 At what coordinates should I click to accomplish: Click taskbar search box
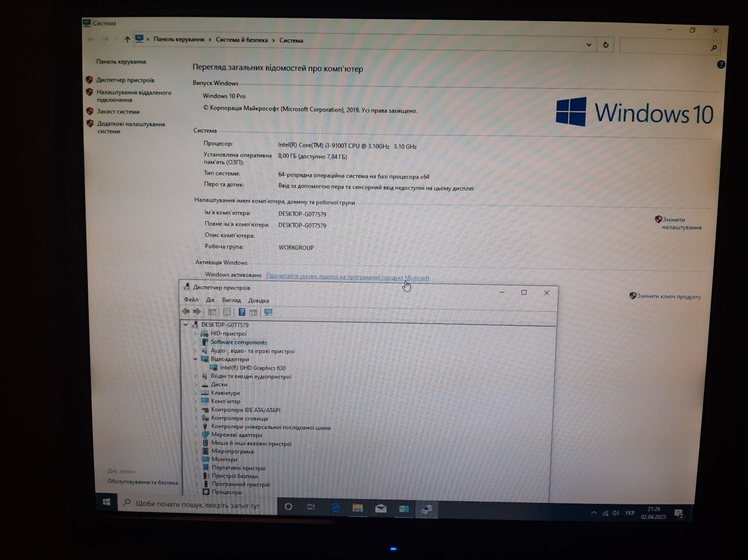pos(198,504)
